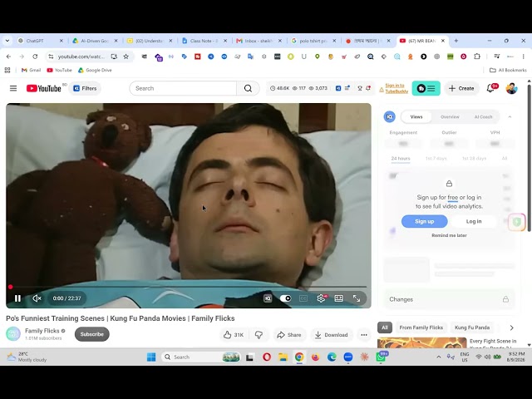
Task: Expand the locked Changes section
Action: [449, 299]
